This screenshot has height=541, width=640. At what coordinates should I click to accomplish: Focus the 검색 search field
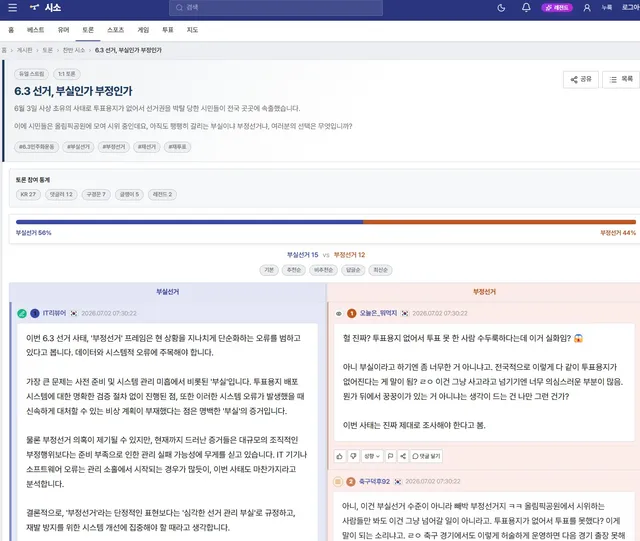click(276, 7)
